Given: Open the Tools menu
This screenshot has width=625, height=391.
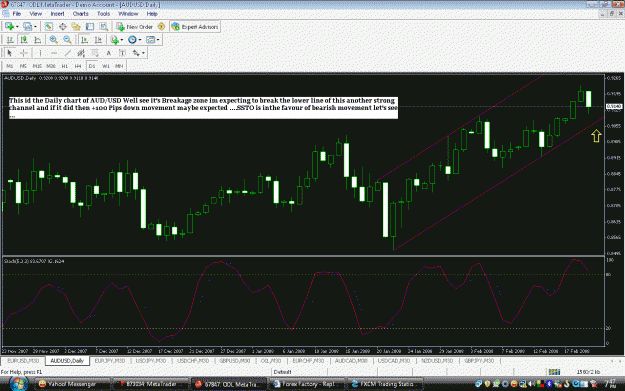Looking at the screenshot, I should (x=104, y=14).
